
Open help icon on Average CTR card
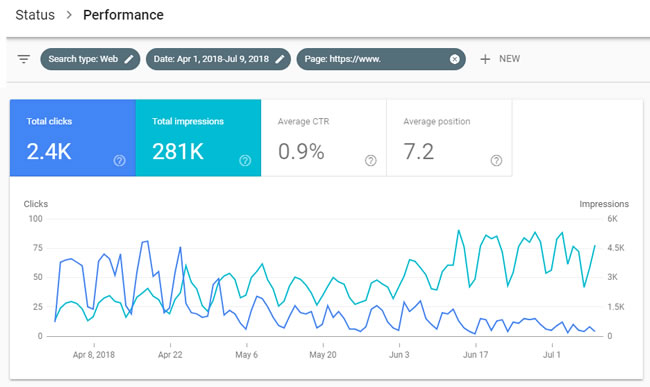pos(371,160)
